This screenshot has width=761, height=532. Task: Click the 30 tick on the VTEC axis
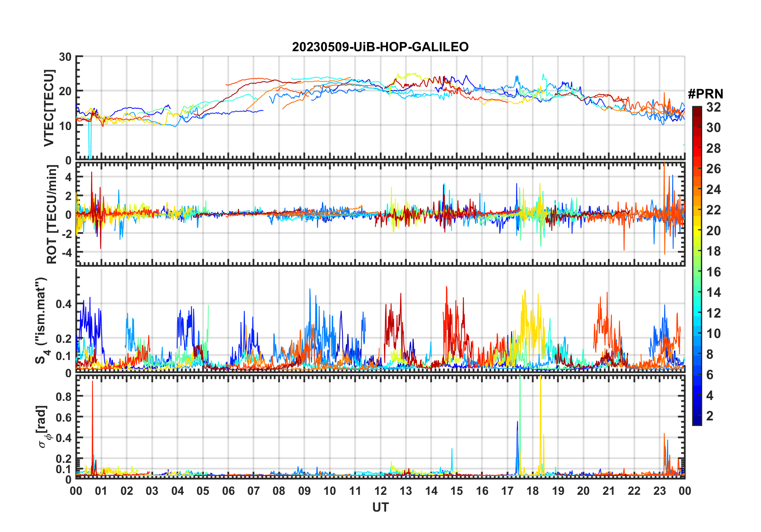point(65,57)
